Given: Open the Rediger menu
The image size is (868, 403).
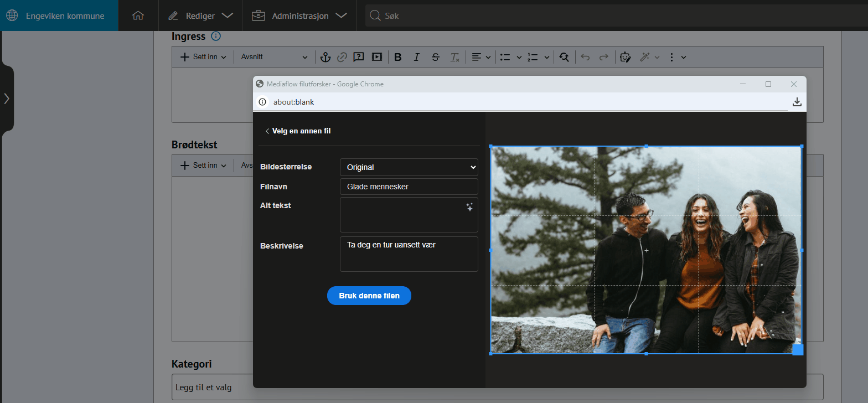Looking at the screenshot, I should [200, 15].
